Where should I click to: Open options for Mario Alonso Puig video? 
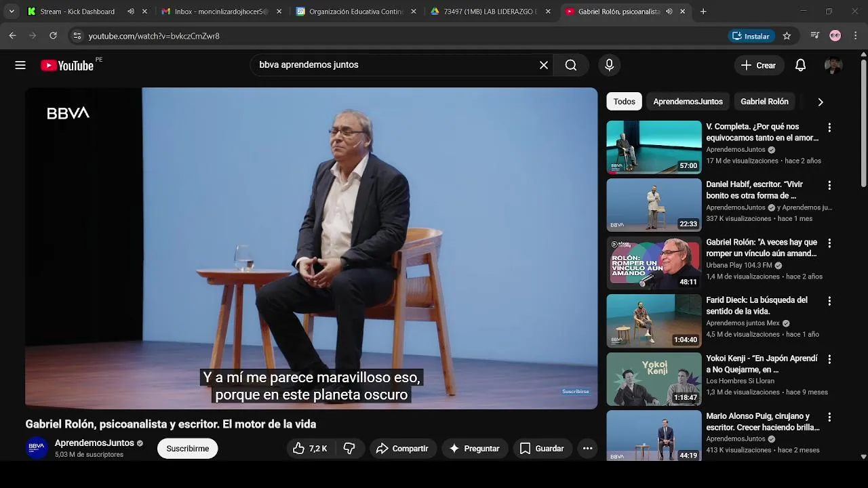click(x=829, y=417)
